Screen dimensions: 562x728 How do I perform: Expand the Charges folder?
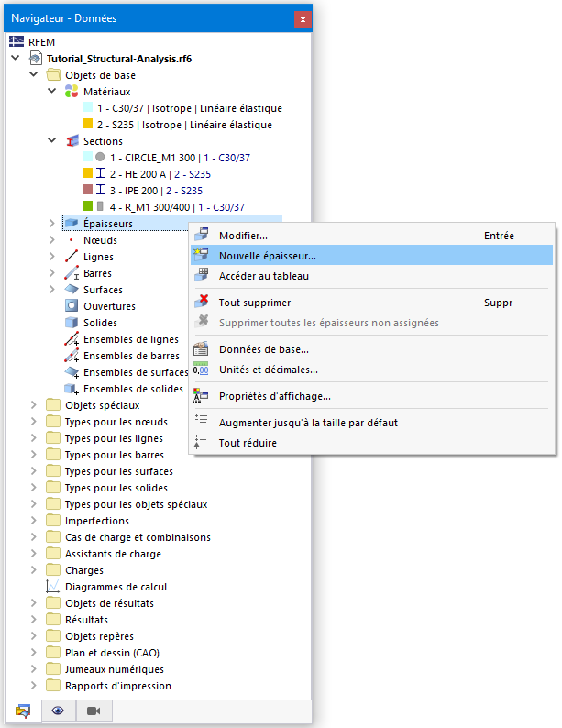33,569
